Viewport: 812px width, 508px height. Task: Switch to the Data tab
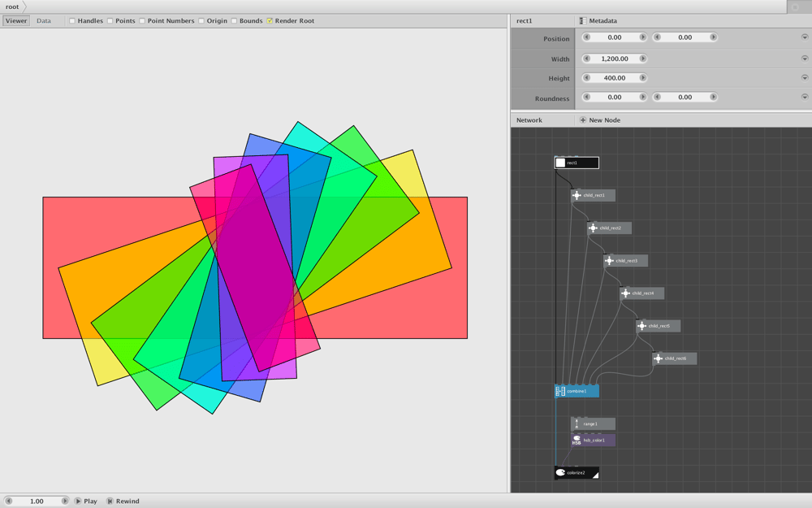[x=44, y=21]
